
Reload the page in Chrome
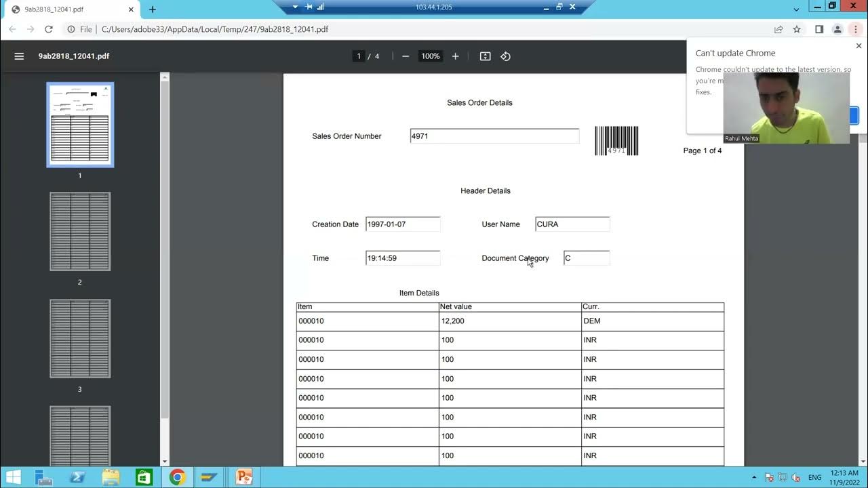click(48, 29)
